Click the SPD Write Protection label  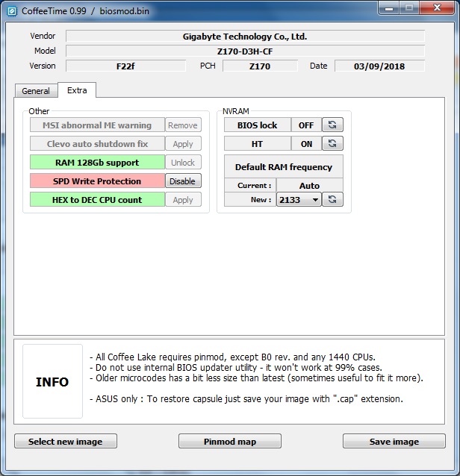click(97, 181)
